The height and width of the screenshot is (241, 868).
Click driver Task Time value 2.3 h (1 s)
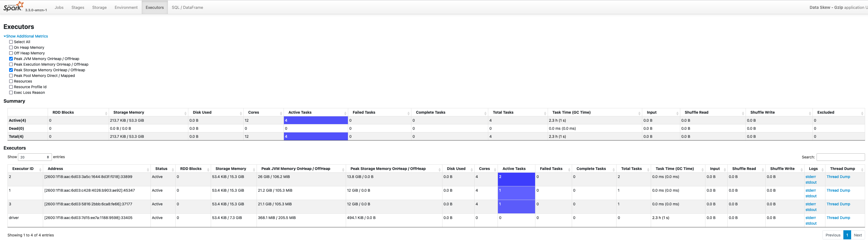pyautogui.click(x=661, y=218)
